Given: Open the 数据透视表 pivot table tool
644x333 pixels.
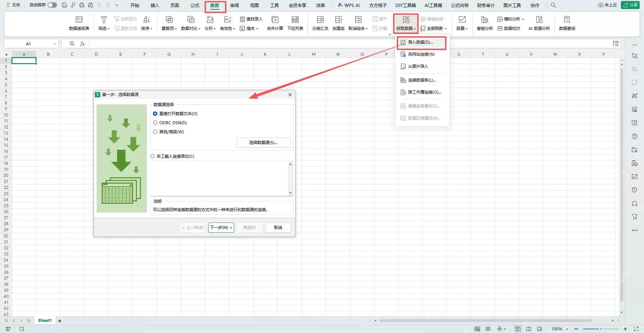Looking at the screenshot, I should tap(79, 23).
